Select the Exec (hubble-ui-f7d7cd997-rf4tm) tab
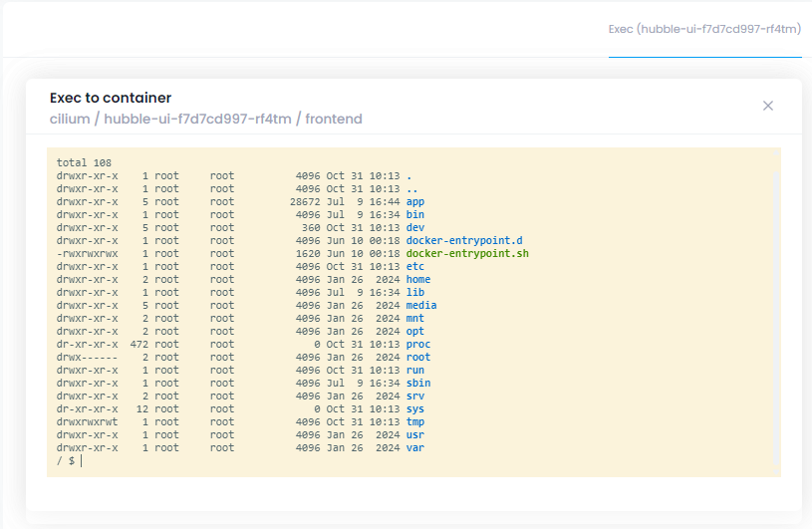This screenshot has width=812, height=529. coord(704,29)
